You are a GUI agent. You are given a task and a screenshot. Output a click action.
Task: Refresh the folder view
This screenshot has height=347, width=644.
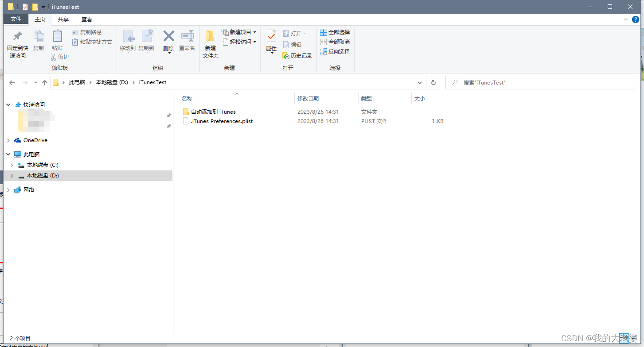point(433,83)
